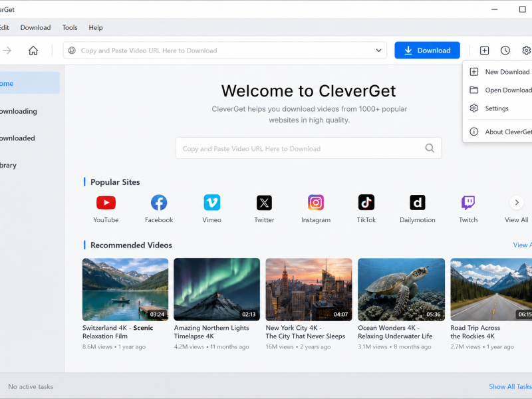This screenshot has height=399, width=532.
Task: Go to the Home page icon
Action: [x=33, y=51]
